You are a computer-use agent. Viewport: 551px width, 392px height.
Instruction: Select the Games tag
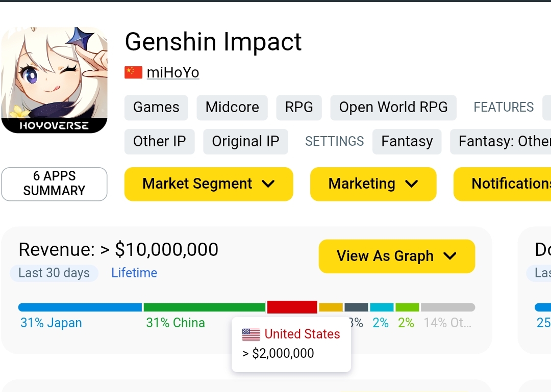coord(157,108)
